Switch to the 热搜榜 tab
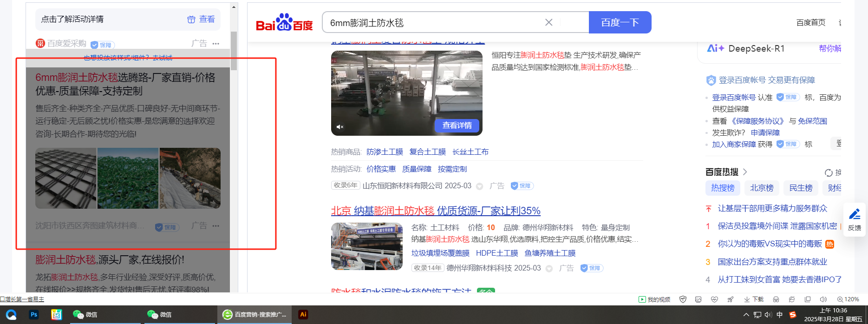The height and width of the screenshot is (324, 868). [x=723, y=188]
